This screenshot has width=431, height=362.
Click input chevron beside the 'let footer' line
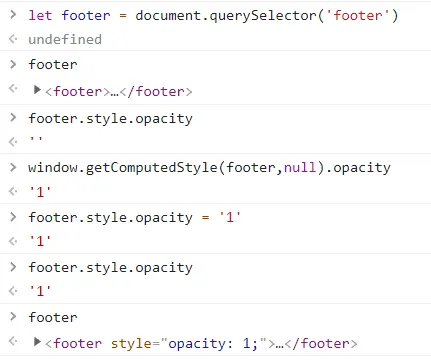(x=13, y=15)
